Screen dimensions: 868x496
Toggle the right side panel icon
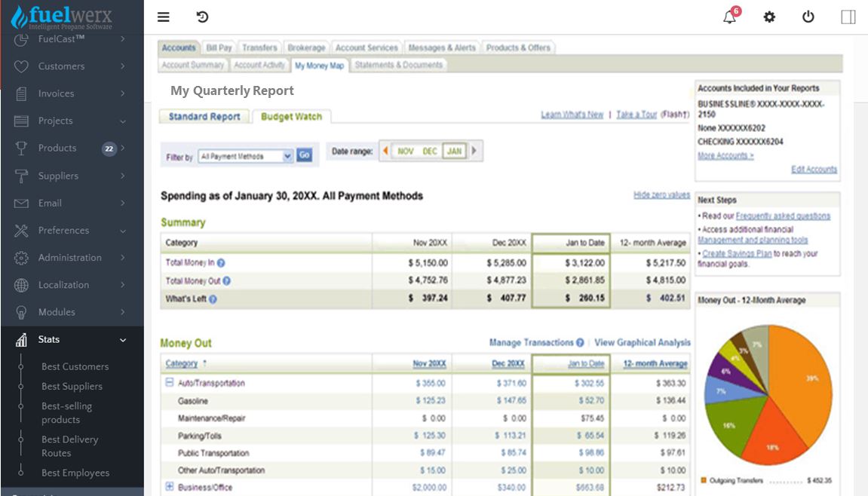click(848, 17)
